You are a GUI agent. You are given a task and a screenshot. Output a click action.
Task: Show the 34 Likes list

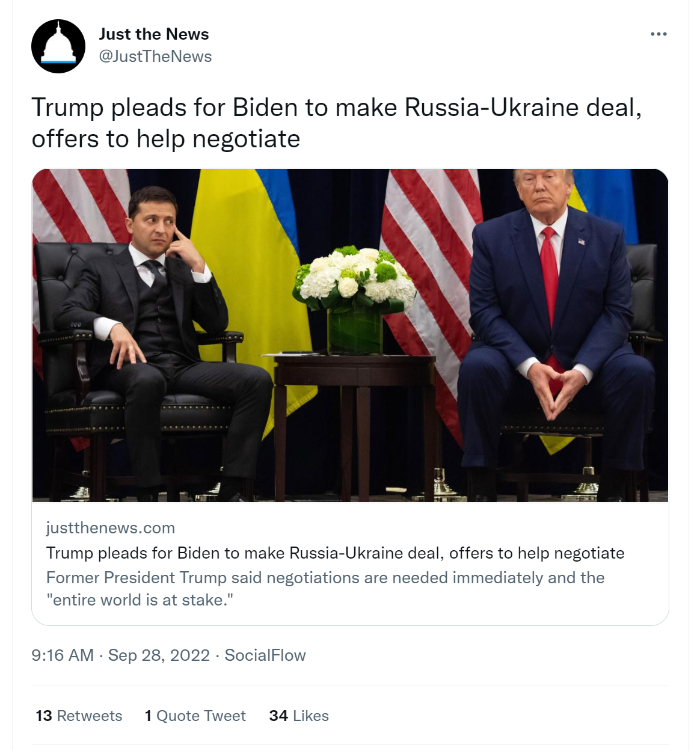(x=299, y=716)
